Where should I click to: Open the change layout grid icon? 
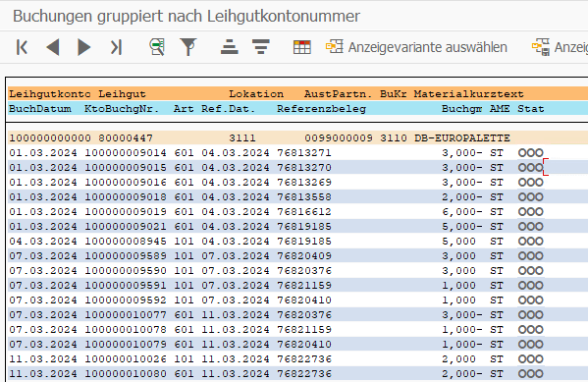302,47
